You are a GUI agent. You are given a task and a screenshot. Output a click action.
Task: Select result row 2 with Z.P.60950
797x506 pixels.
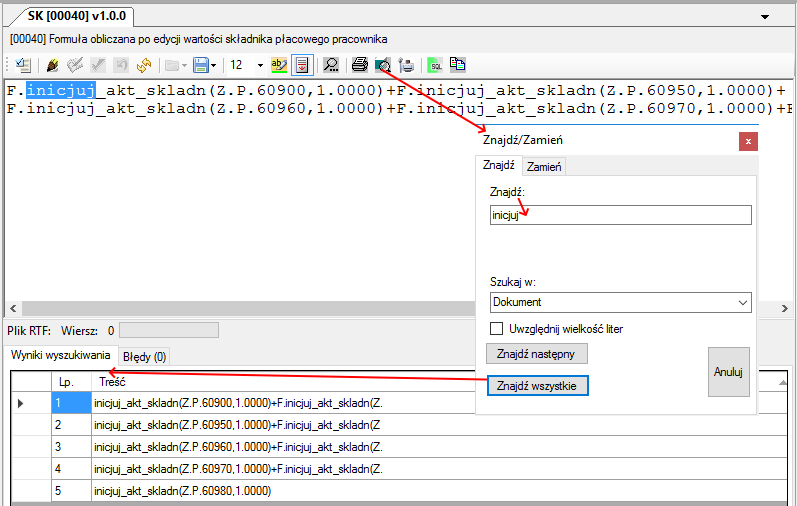point(399,425)
